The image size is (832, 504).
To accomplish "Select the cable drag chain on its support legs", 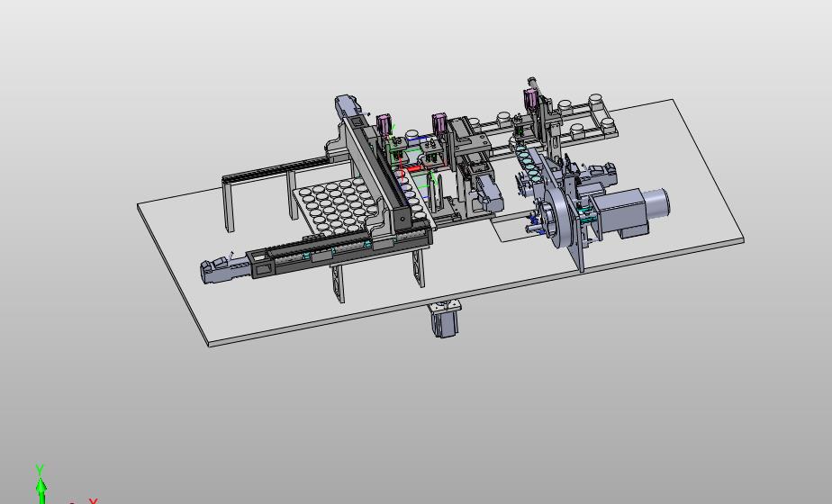I will (276, 170).
